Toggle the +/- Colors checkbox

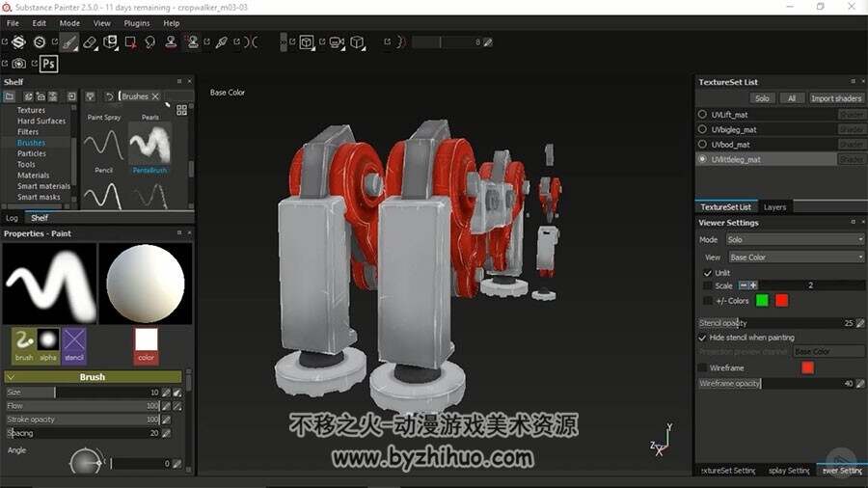pyautogui.click(x=708, y=301)
